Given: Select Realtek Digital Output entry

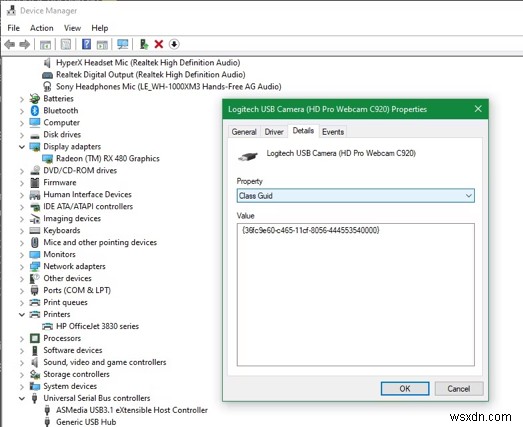Looking at the screenshot, I should pos(150,74).
